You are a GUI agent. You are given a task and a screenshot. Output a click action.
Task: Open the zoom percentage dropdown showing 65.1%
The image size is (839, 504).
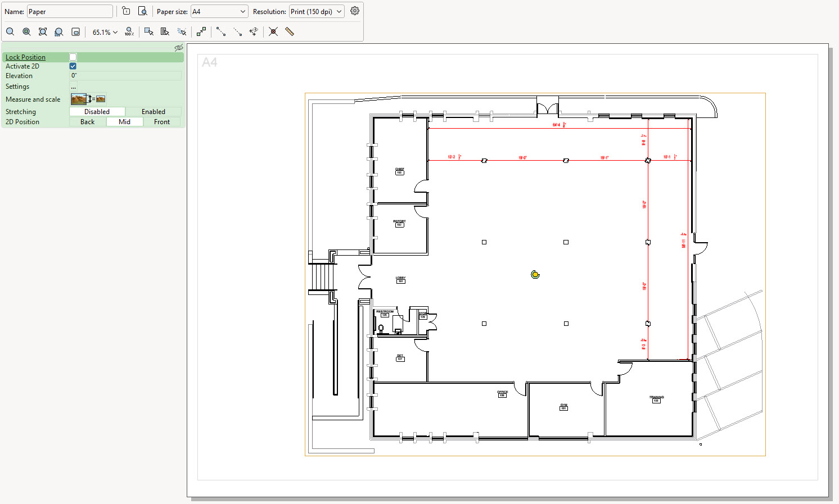pos(105,31)
